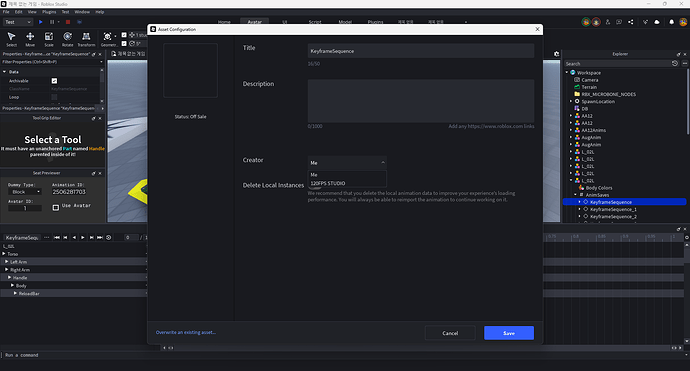Viewport: 690px width, 371px height.
Task: Stop playtest with red stop button
Action: [x=68, y=22]
